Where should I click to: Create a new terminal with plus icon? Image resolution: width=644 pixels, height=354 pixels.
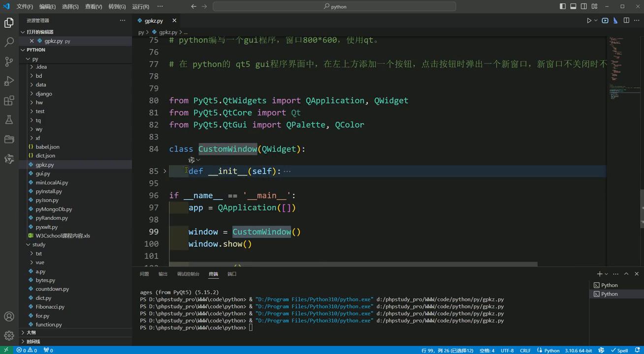pyautogui.click(x=599, y=274)
